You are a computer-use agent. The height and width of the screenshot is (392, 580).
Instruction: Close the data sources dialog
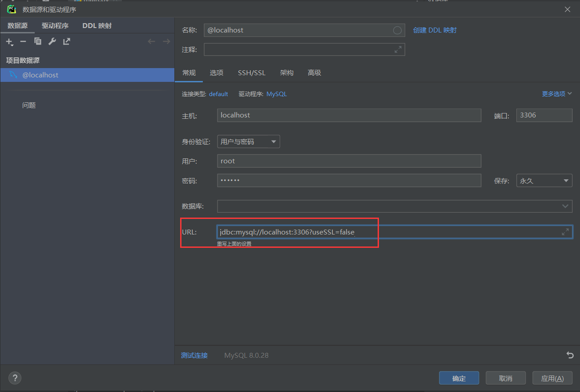click(x=568, y=9)
